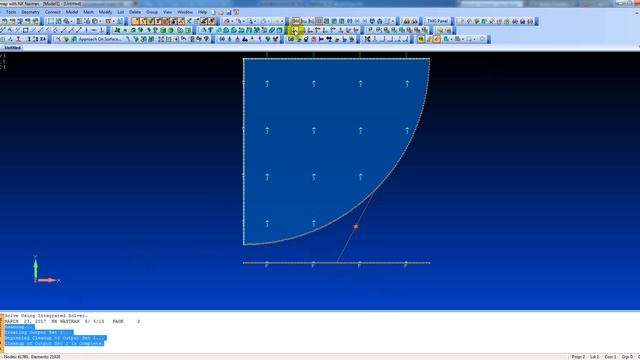The image size is (640, 360).
Task: Open the Model menu
Action: click(x=72, y=12)
